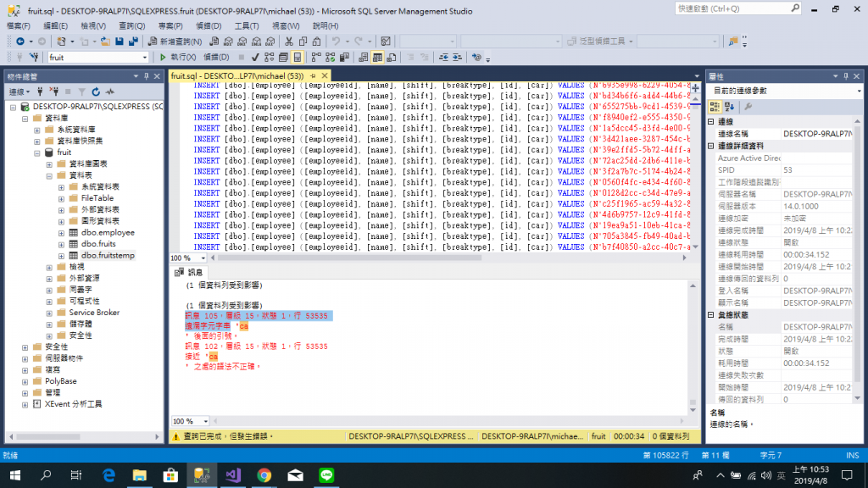Open Microsoft Edge from taskbar
The width and height of the screenshot is (868, 488).
[x=108, y=475]
